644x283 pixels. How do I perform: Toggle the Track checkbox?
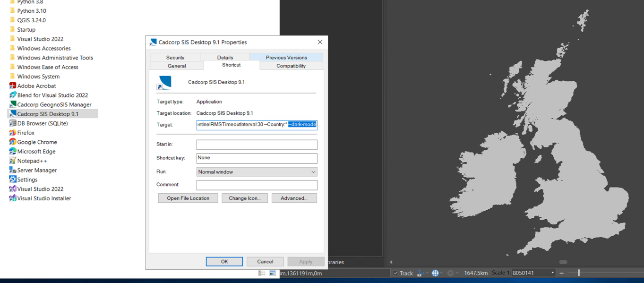coord(395,273)
